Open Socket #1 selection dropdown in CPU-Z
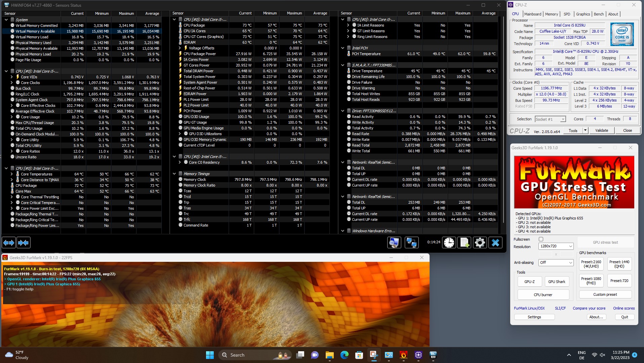644x363 pixels. click(x=550, y=119)
